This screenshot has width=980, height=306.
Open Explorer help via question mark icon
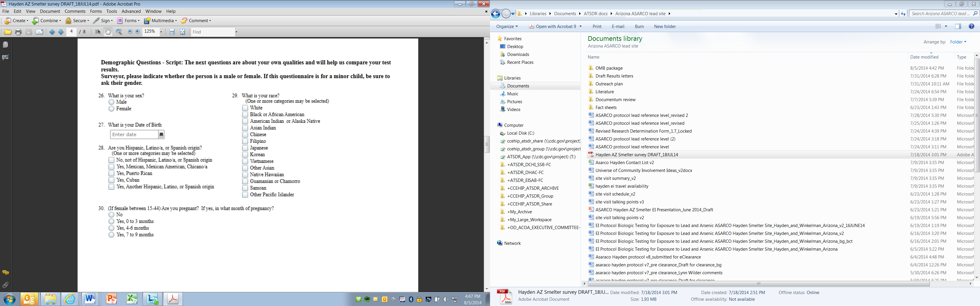pyautogui.click(x=971, y=26)
